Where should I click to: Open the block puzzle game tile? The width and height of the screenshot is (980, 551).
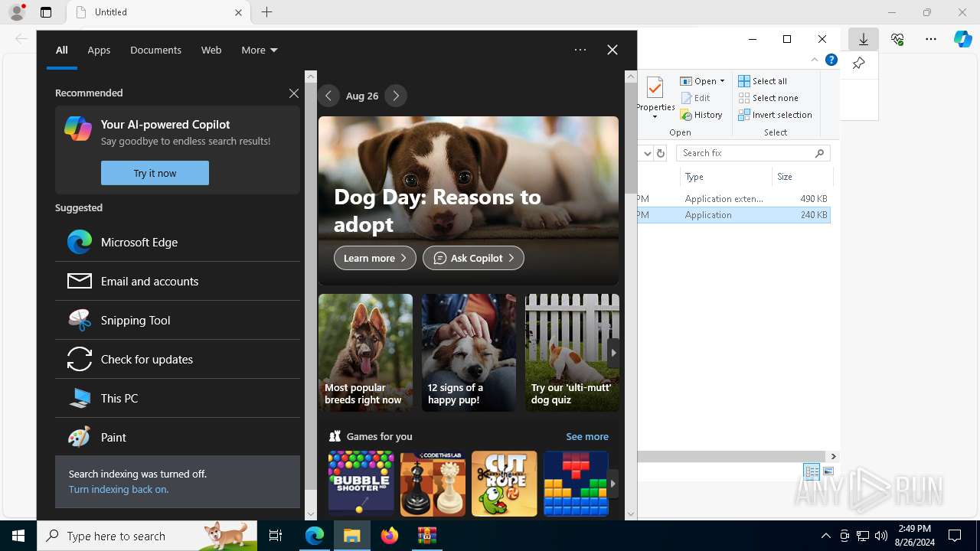tap(576, 483)
